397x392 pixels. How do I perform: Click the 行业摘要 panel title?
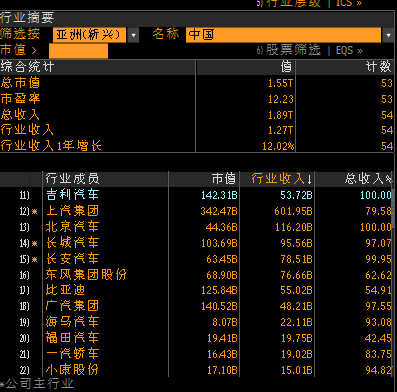click(27, 18)
